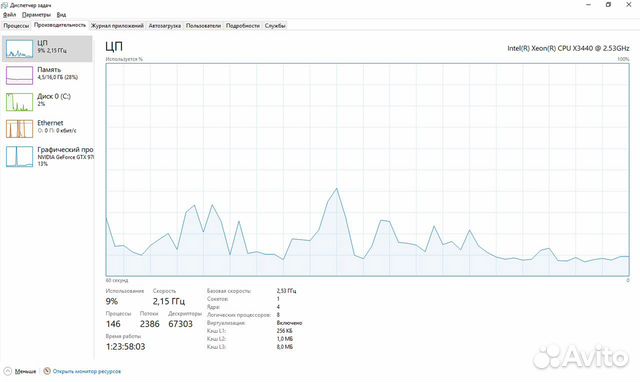The image size is (640, 382).
Task: Select the Диск 0 (C:) graph thumbnail
Action: 19,102
